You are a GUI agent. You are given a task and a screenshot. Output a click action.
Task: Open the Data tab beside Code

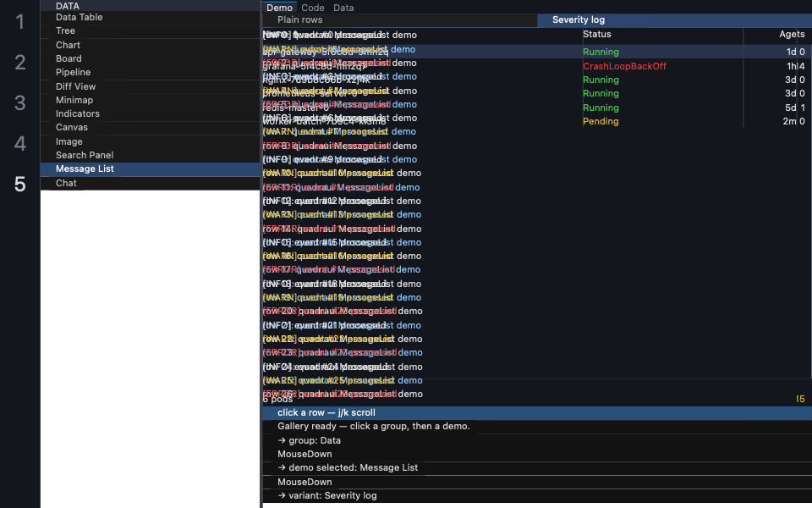(343, 8)
